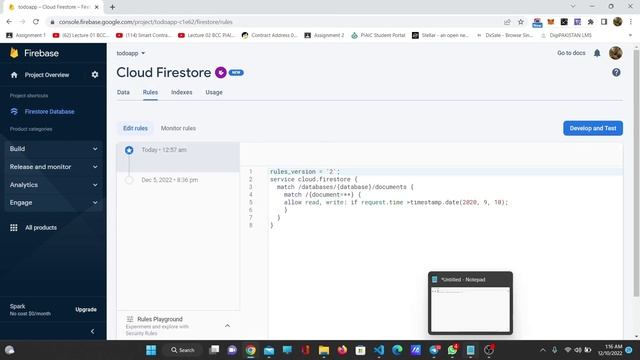Open File Explorer from the taskbar
The image size is (640, 360).
point(324,350)
